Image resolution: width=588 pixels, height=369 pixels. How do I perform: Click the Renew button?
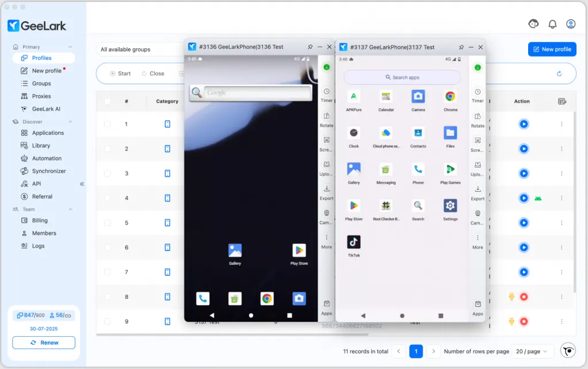44,343
